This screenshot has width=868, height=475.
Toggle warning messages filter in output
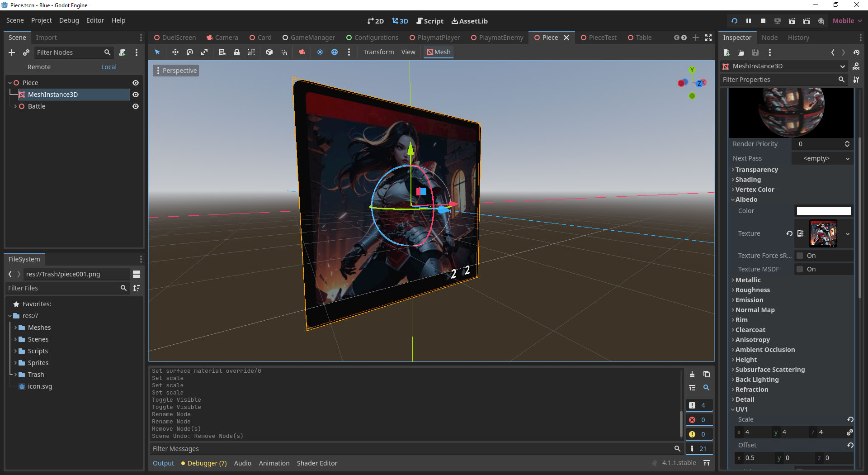tap(699, 434)
